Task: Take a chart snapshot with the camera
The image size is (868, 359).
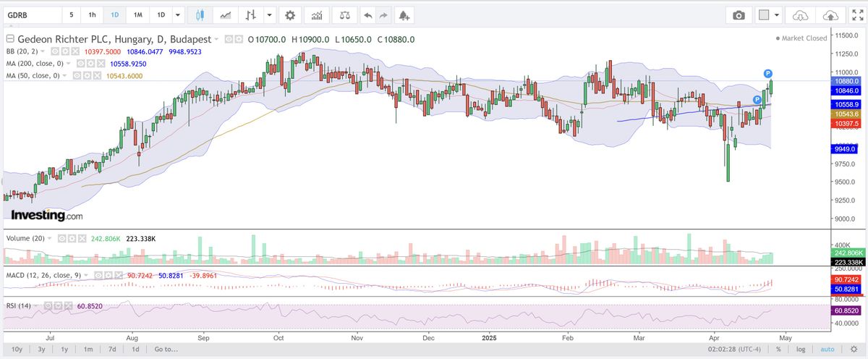Action: click(x=739, y=15)
